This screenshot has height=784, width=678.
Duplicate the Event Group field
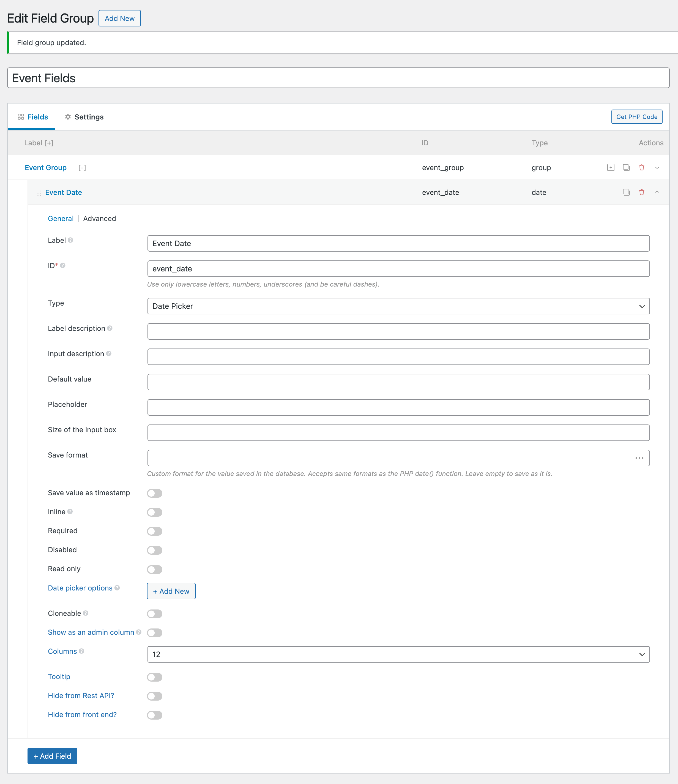(626, 167)
